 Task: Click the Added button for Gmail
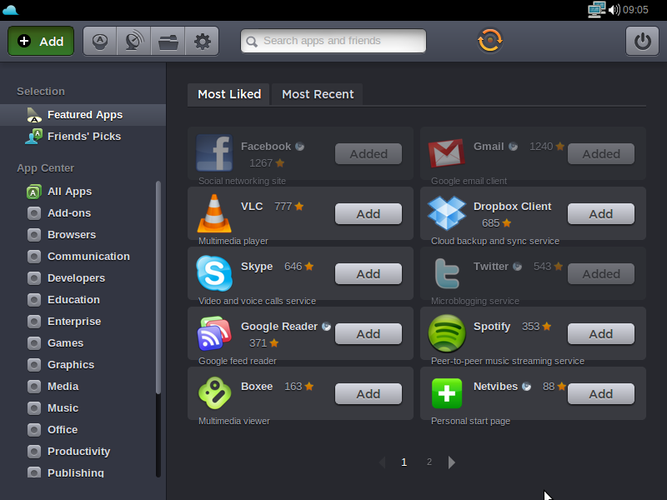pos(601,154)
